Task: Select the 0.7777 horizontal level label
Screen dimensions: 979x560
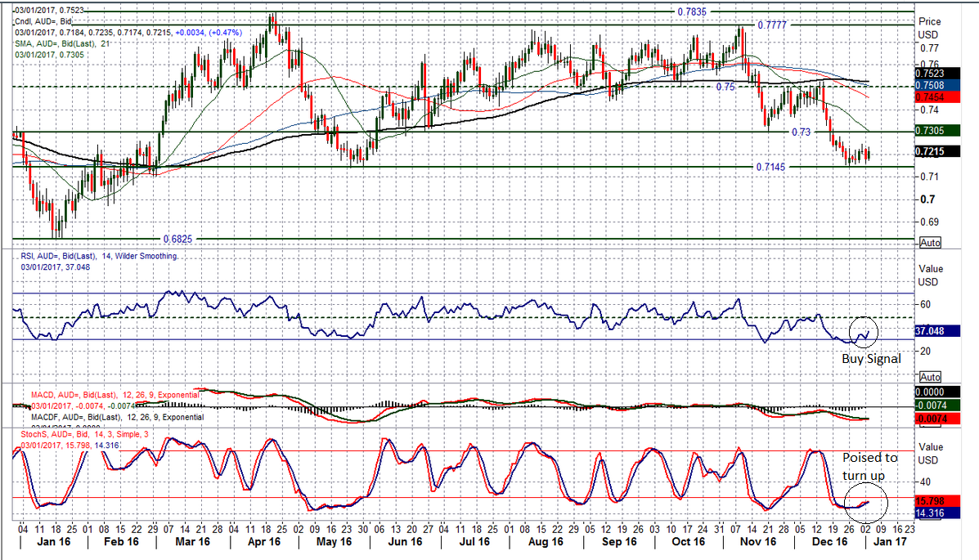Action: (772, 25)
